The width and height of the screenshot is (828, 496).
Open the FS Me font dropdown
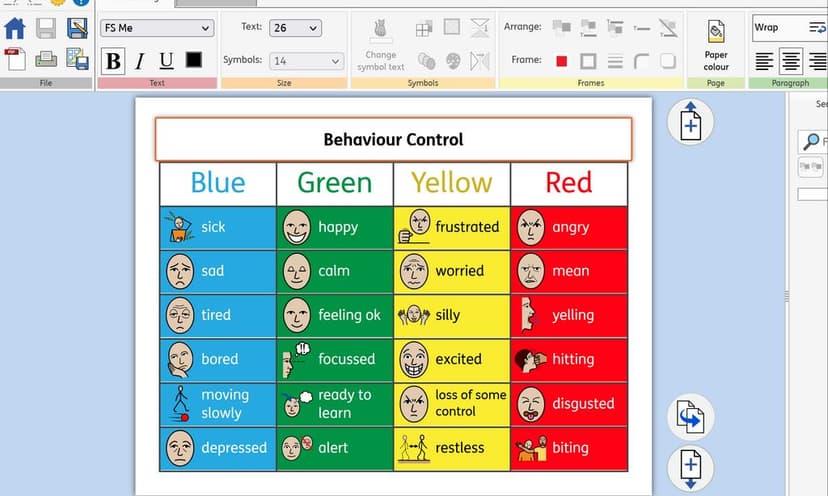pos(157,28)
